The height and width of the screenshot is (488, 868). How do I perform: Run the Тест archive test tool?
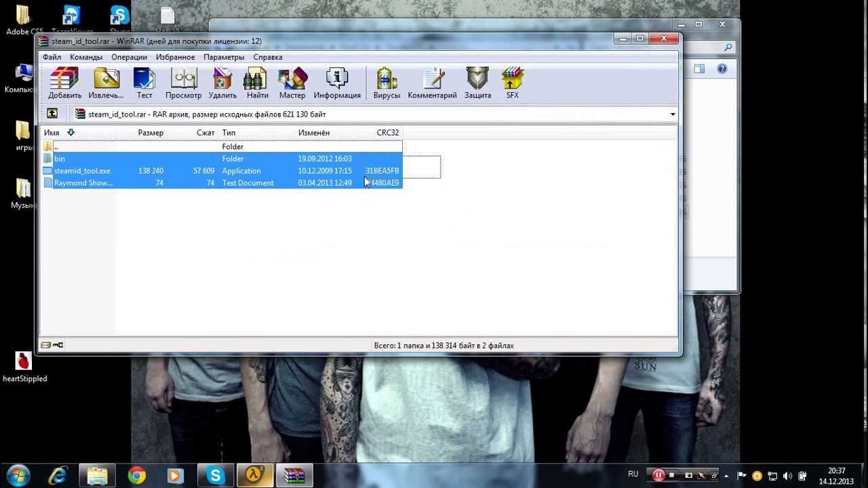tap(144, 83)
